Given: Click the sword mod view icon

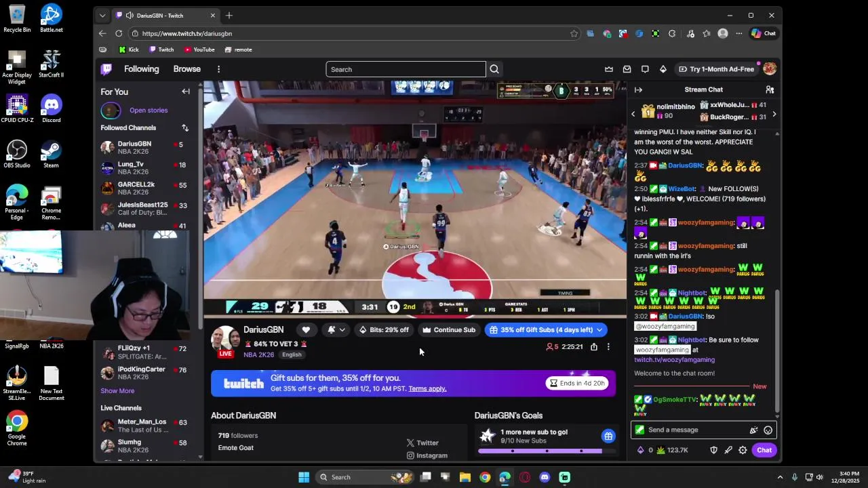Looking at the screenshot, I should click(x=728, y=450).
